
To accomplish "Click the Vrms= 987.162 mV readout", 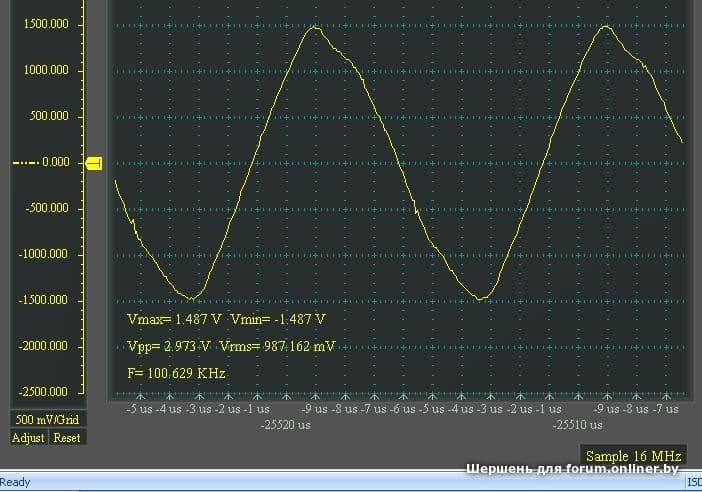I will pos(278,347).
